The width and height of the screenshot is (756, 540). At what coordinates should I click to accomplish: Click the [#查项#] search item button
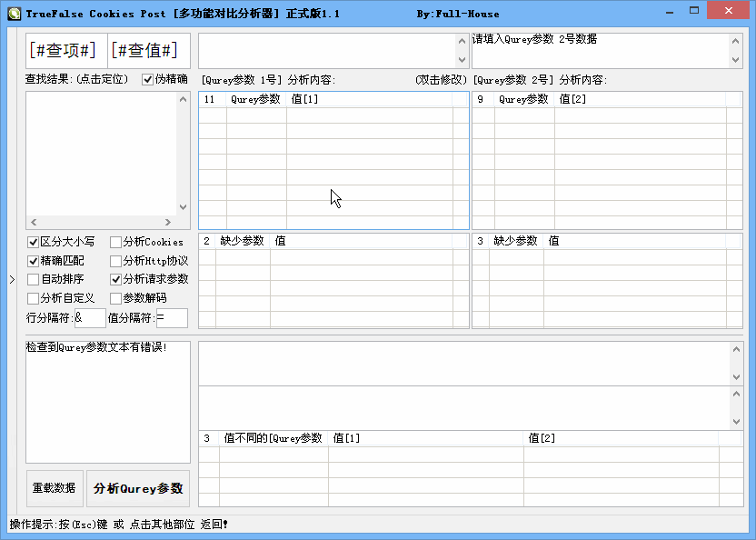63,50
